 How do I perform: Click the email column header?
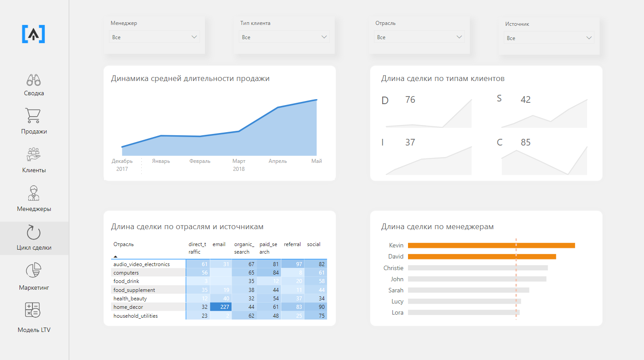[x=219, y=244]
